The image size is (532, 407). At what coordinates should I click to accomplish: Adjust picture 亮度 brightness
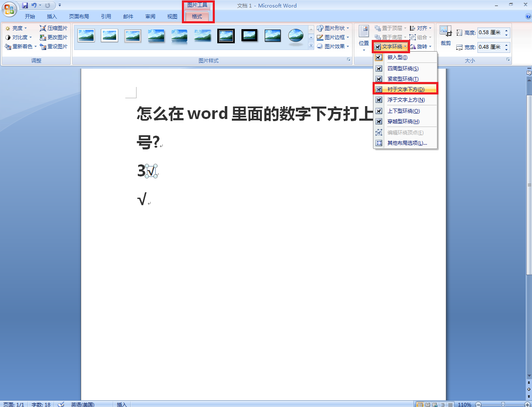(x=16, y=28)
